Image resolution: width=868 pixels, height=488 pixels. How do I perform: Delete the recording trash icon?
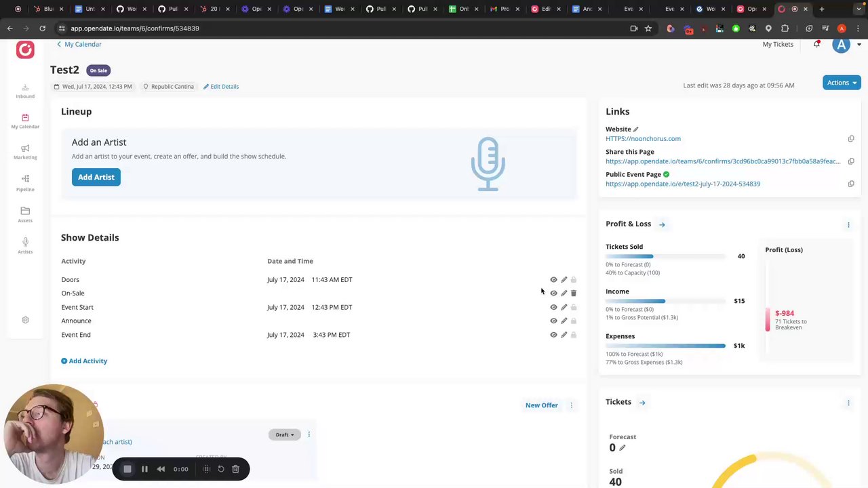click(235, 469)
